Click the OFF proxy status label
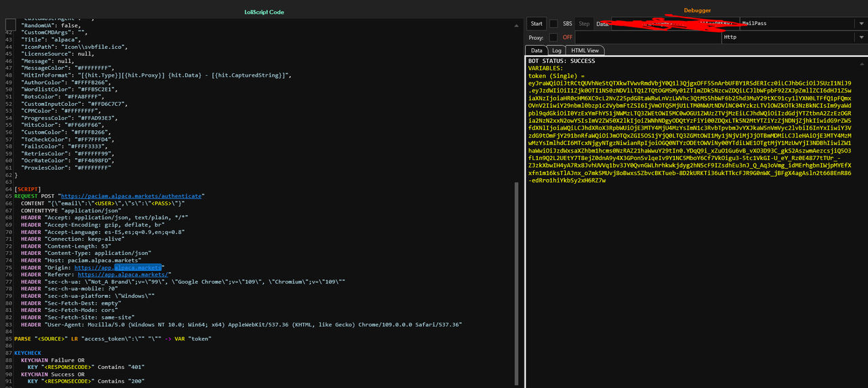This screenshot has width=868, height=388. [568, 37]
